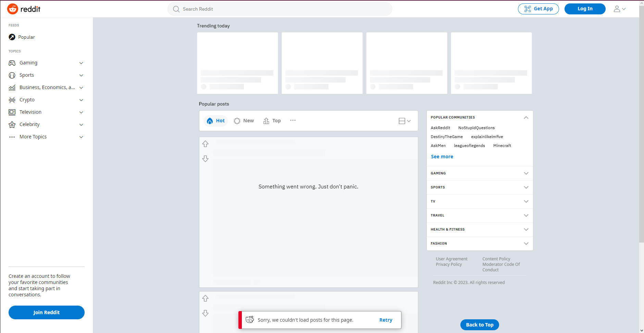The width and height of the screenshot is (644, 333).
Task: Sort posts by Hot
Action: (216, 121)
